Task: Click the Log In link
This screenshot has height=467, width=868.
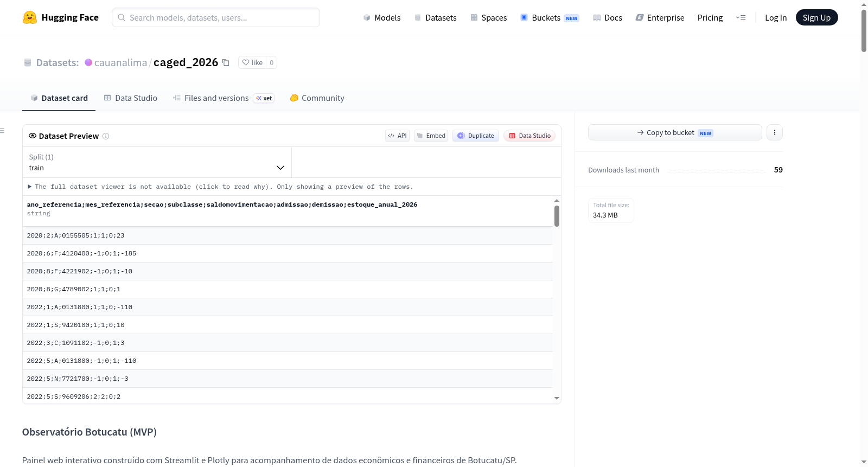Action: click(776, 17)
